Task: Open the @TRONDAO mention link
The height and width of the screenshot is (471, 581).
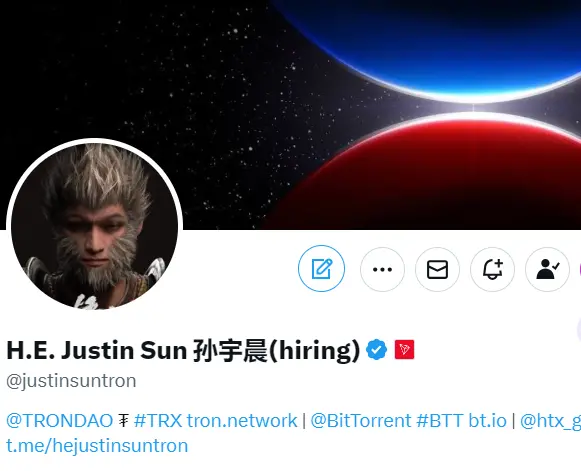Action: (x=60, y=421)
